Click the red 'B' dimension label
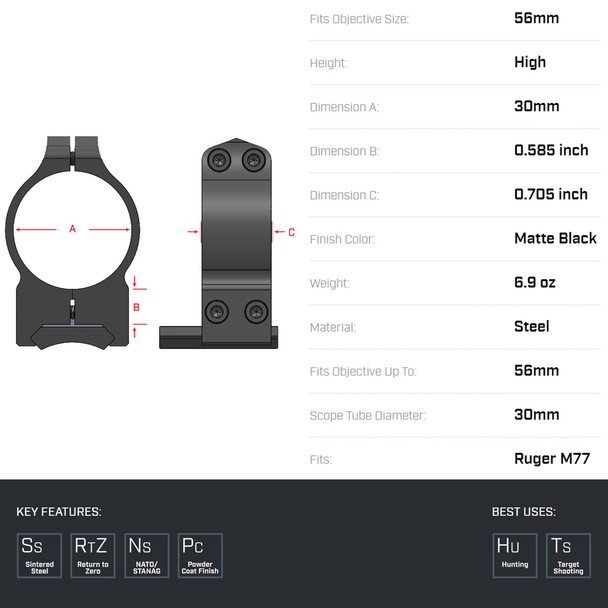This screenshot has height=608, width=608. click(137, 307)
